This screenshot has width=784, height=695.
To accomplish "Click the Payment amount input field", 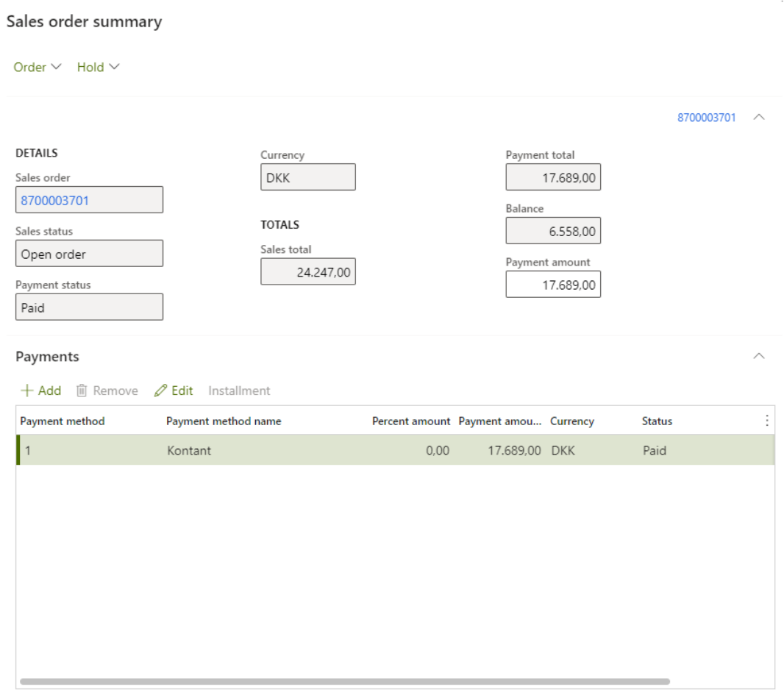I will click(x=553, y=285).
